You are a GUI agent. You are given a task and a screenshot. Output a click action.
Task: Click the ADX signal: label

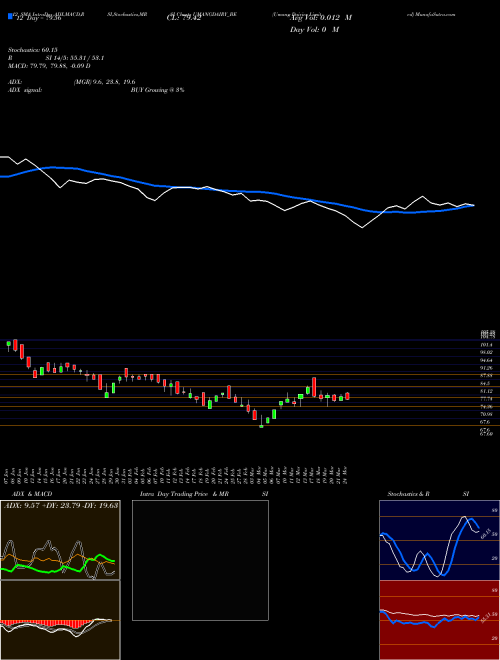pos(25,90)
